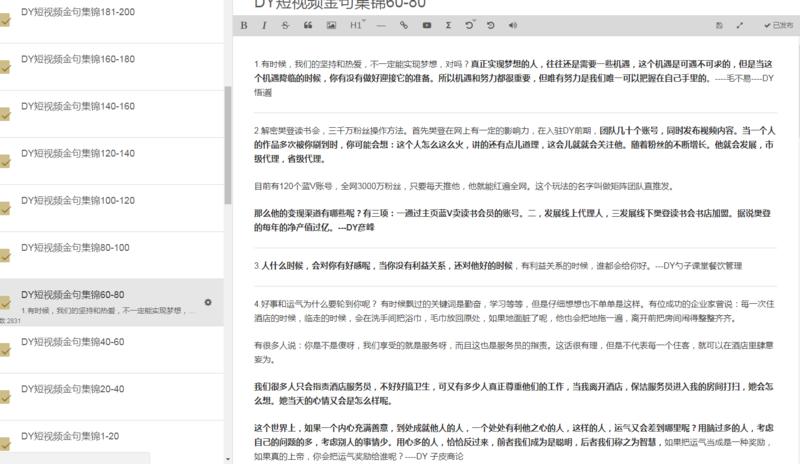The width and height of the screenshot is (800, 464).
Task: Insert a hyperlink via chain icon
Action: point(404,25)
